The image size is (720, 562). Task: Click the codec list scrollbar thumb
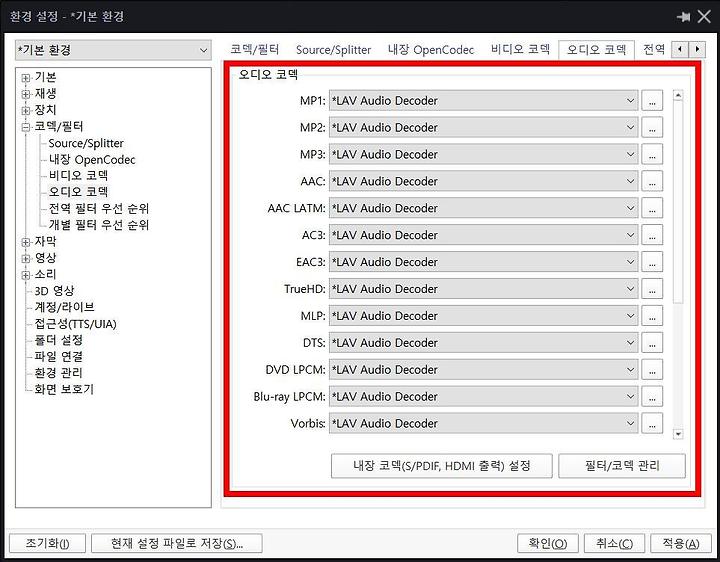pyautogui.click(x=678, y=202)
